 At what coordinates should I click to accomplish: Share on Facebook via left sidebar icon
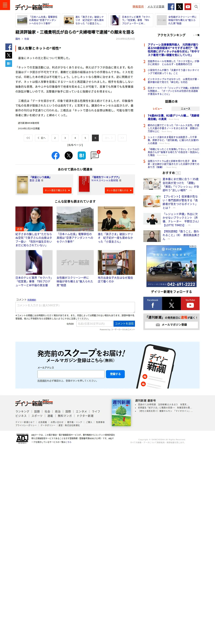pyautogui.click(x=9, y=47)
